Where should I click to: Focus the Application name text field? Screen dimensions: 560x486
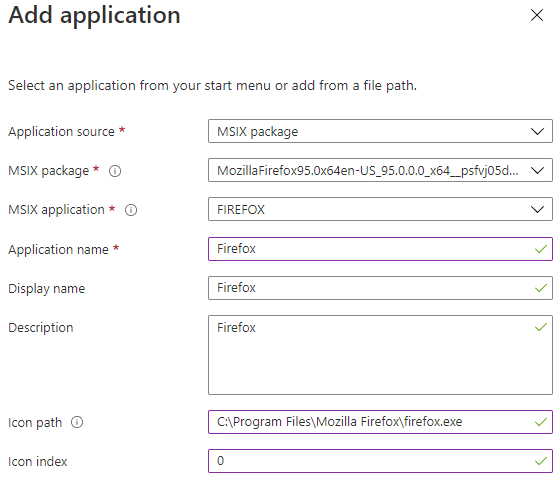(380, 249)
